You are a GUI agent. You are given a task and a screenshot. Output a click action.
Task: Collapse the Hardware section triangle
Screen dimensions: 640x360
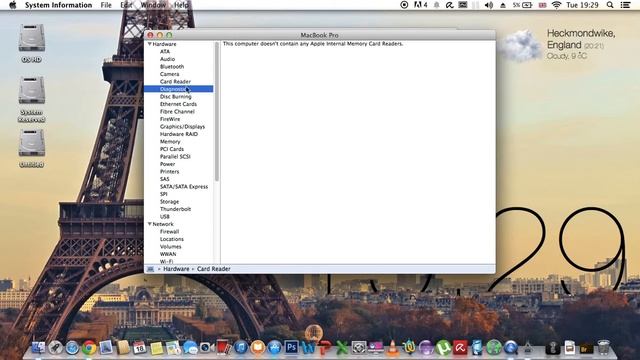coord(150,44)
